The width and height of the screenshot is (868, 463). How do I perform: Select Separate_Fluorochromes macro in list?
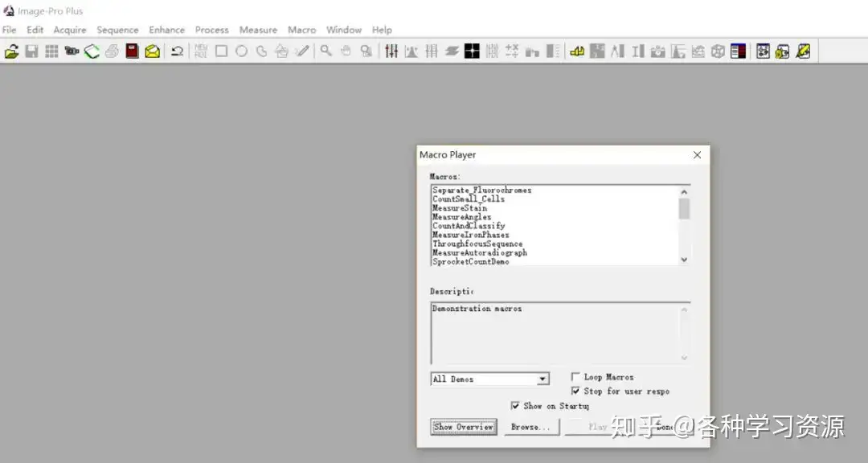(x=481, y=190)
